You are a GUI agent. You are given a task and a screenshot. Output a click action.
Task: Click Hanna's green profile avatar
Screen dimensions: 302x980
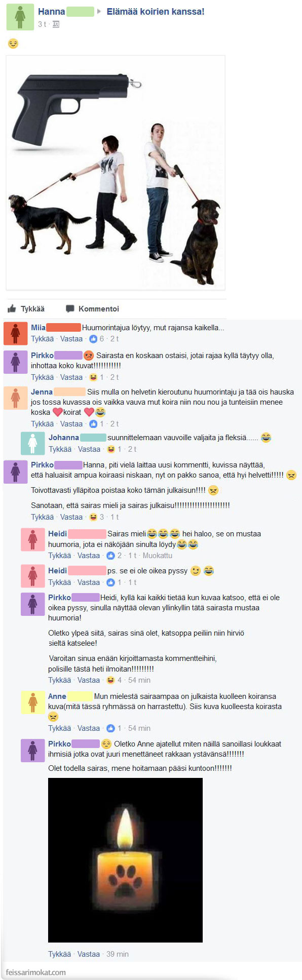[20, 18]
